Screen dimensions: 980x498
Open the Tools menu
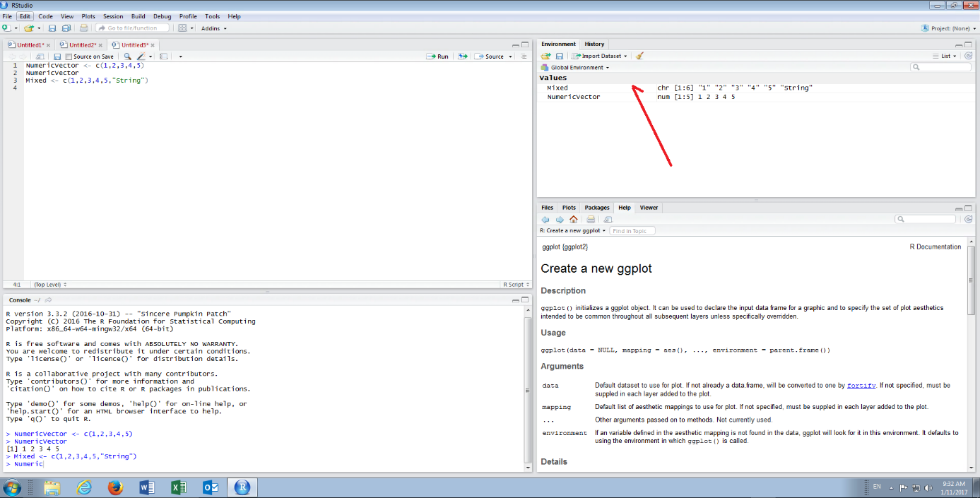(212, 16)
